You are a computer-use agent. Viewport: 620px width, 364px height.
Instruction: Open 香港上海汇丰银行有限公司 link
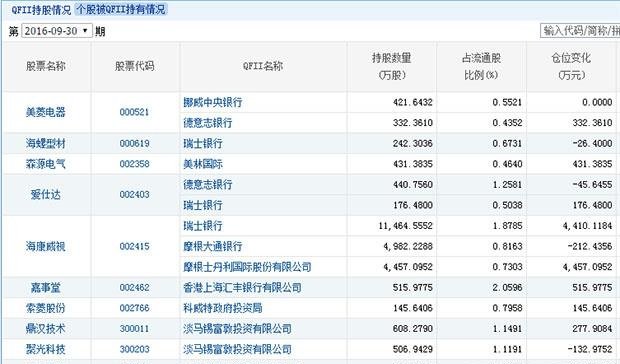[242, 288]
